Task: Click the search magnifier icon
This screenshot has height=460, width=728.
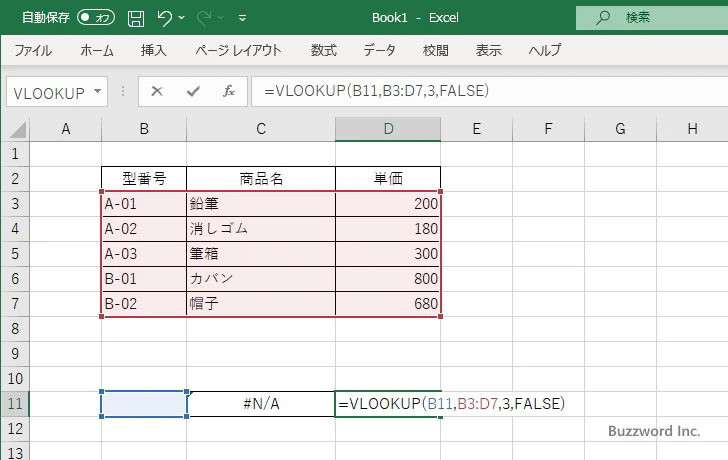Action: click(x=602, y=17)
